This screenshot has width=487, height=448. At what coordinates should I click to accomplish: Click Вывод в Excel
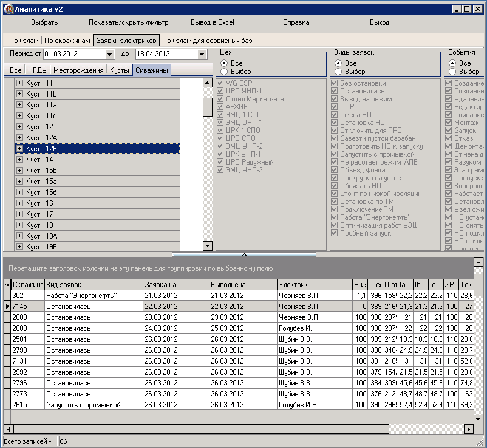tap(213, 22)
